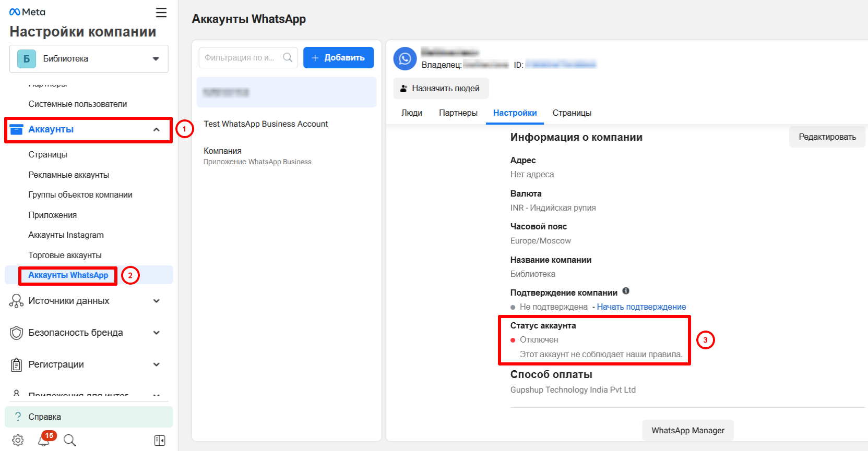This screenshot has width=868, height=451.
Task: Open notifications bell with 15 badge
Action: (x=44, y=440)
